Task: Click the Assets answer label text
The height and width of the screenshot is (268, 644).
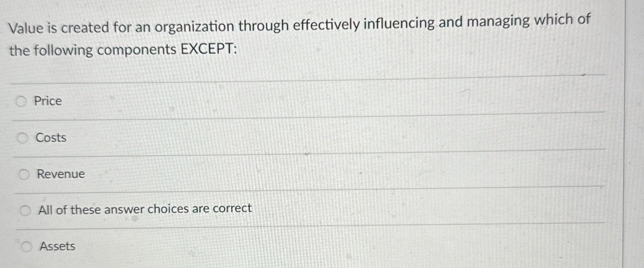Action: point(58,246)
